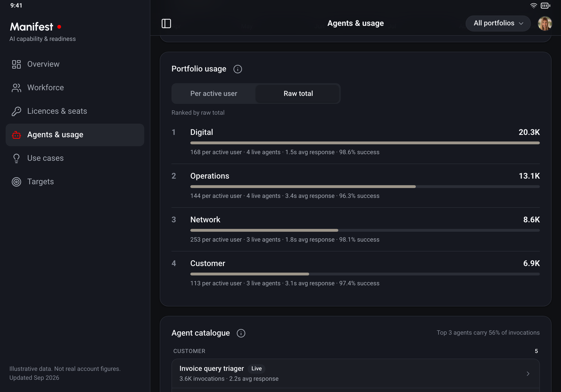Open Licences & seats page
Screen dimensions: 561x392
[75, 111]
